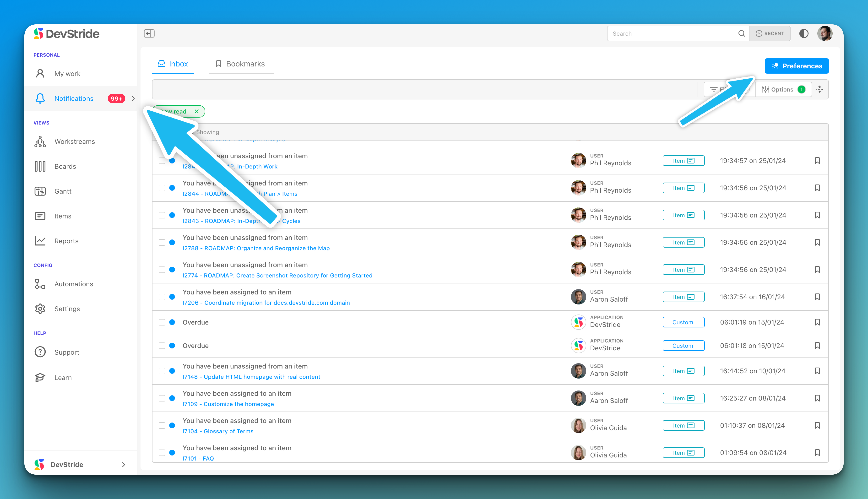
Task: Bookmark the I7101 FAQ notification row
Action: (817, 453)
